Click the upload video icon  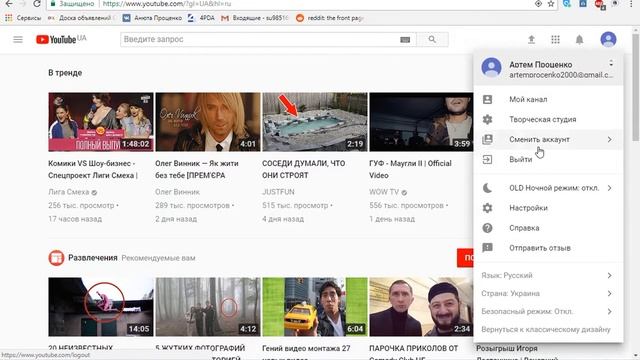pyautogui.click(x=531, y=40)
